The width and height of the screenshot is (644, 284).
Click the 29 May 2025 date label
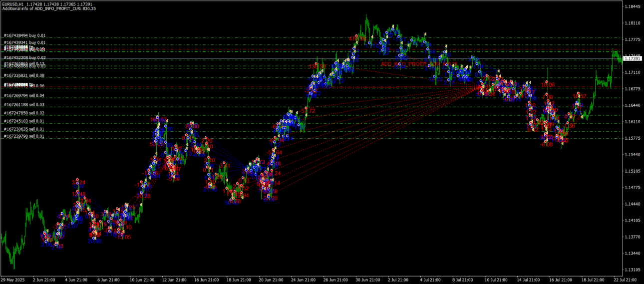12,280
